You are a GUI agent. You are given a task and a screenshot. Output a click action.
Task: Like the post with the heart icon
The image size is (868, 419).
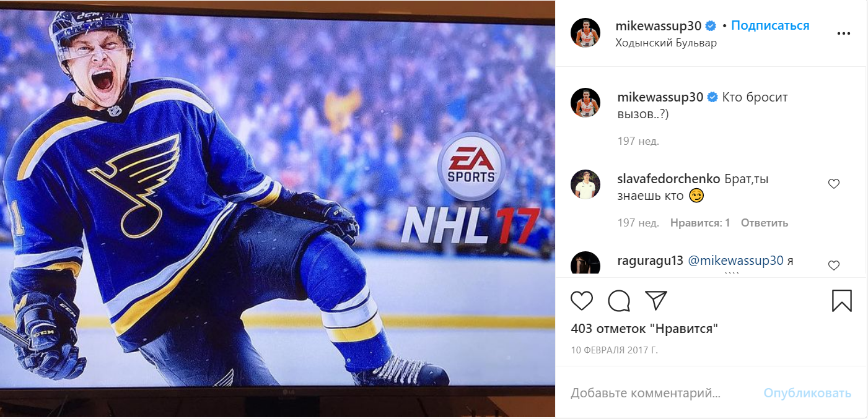582,301
